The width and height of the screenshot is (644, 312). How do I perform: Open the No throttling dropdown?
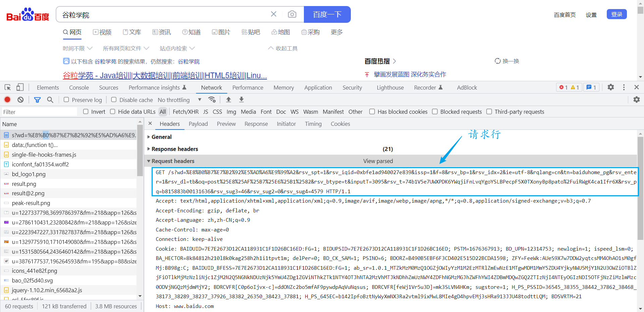[x=179, y=100]
